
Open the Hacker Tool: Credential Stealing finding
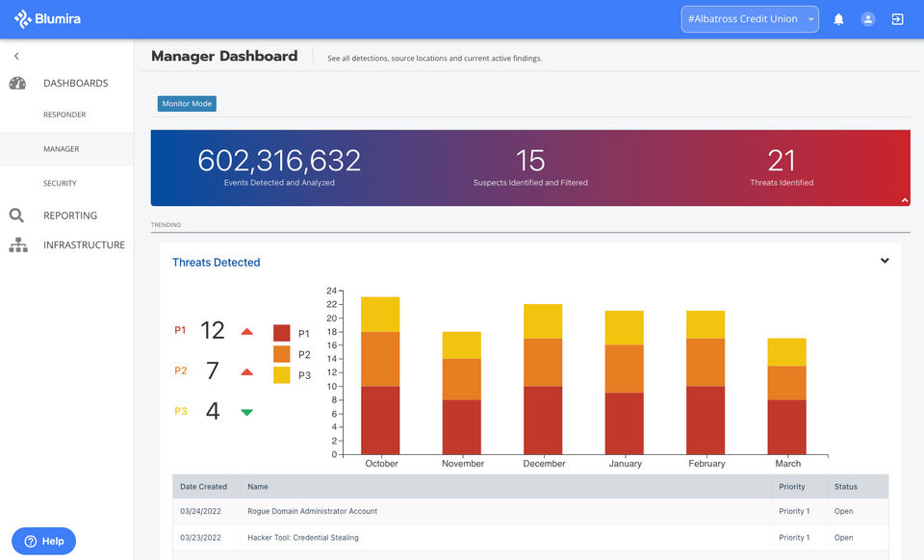(303, 538)
